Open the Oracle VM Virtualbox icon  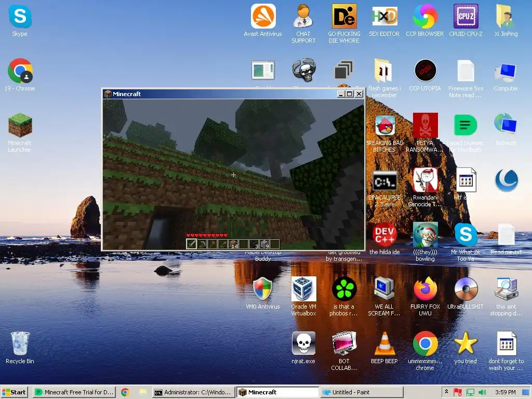[x=303, y=297]
